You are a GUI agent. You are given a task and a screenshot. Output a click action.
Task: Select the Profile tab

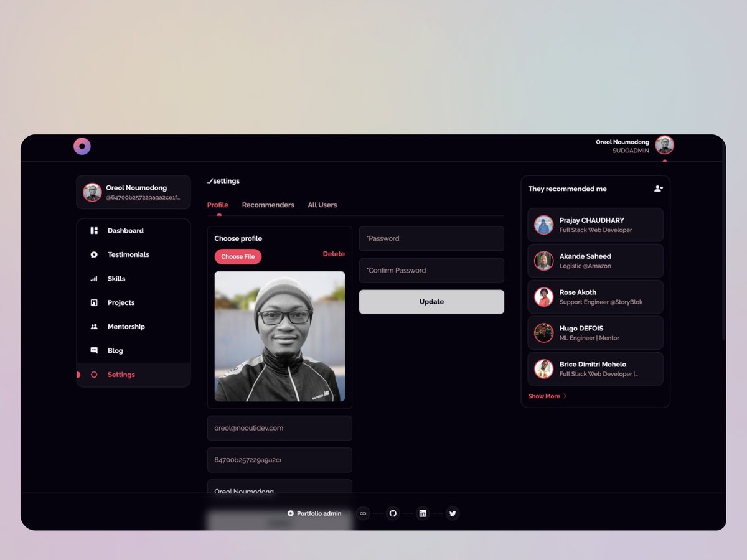pos(217,205)
